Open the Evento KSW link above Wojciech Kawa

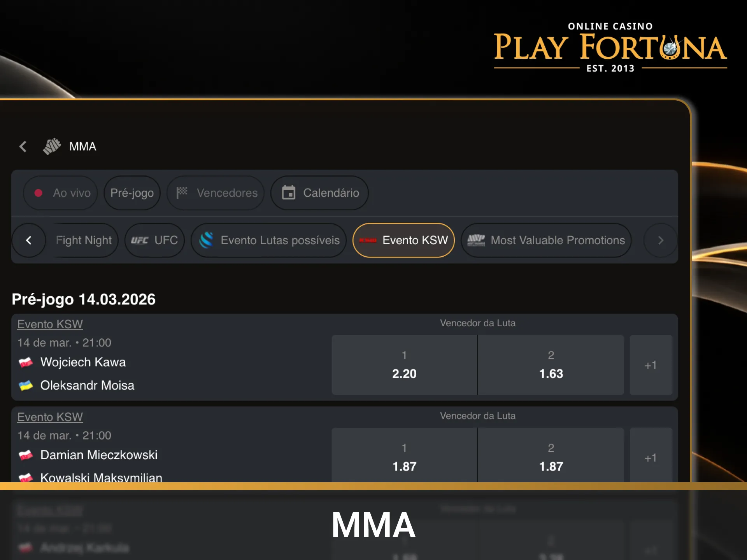click(x=50, y=324)
